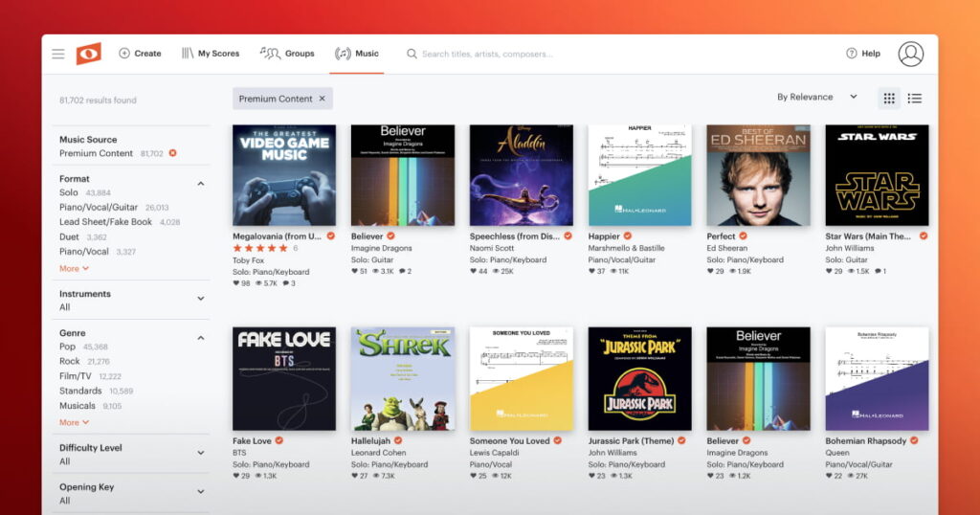This screenshot has width=980, height=515.
Task: Open the hamburger menu icon
Action: (58, 54)
